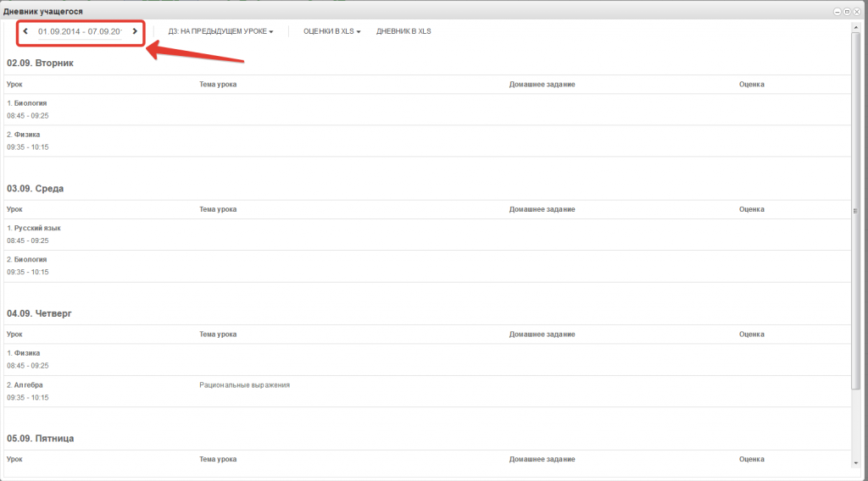868x481 pixels.
Task: Open the ОЦЕНКИ В XLS dropdown
Action: click(x=331, y=31)
